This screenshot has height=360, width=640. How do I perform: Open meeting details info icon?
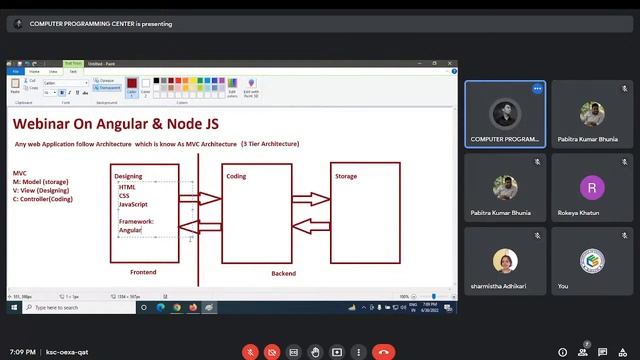coord(562,352)
